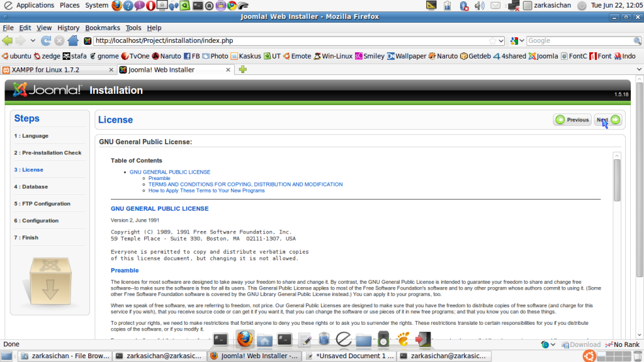This screenshot has width=644, height=362.
Task: Open the History menu
Action: 68,28
